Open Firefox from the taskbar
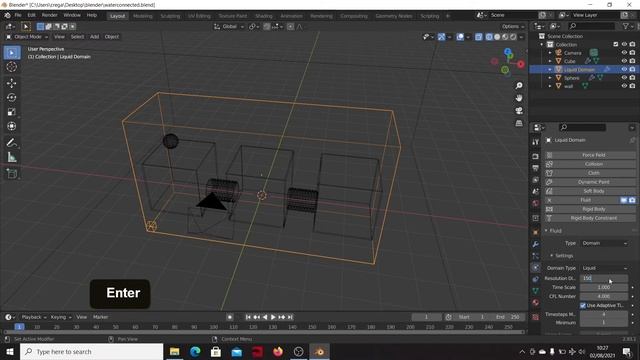The width and height of the screenshot is (640, 360). click(278, 351)
